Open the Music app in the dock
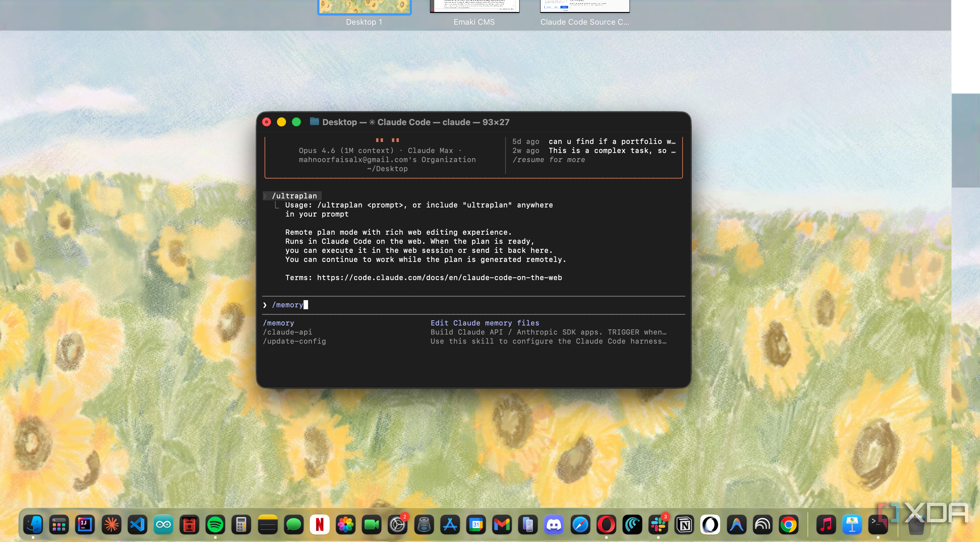The width and height of the screenshot is (980, 542). pyautogui.click(x=826, y=524)
